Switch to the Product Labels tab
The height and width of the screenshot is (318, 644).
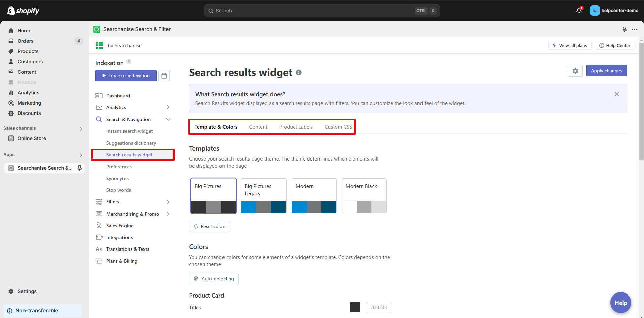click(x=296, y=127)
